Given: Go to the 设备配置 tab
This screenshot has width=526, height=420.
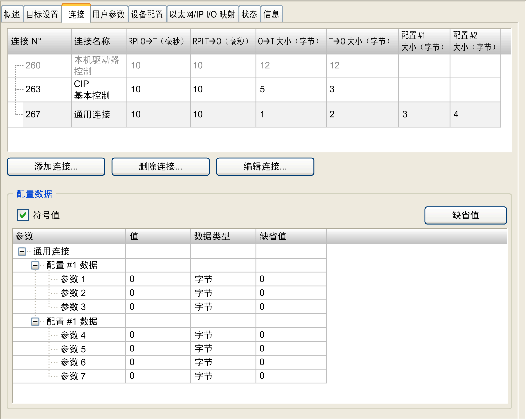Looking at the screenshot, I should coord(147,14).
